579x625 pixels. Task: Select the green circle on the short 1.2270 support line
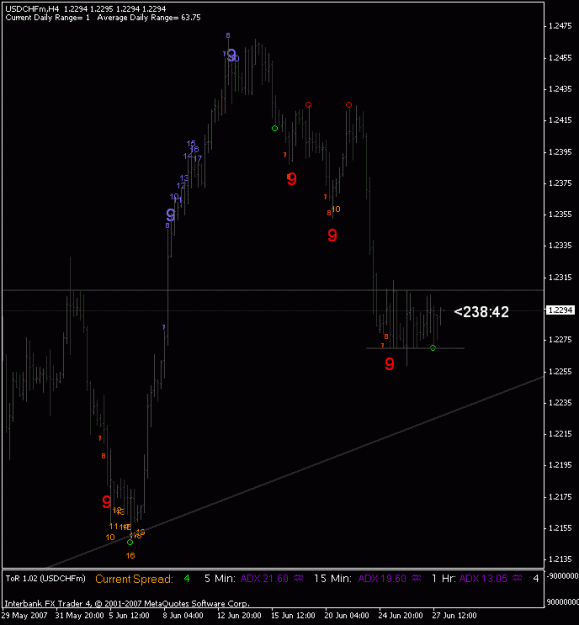click(x=433, y=348)
